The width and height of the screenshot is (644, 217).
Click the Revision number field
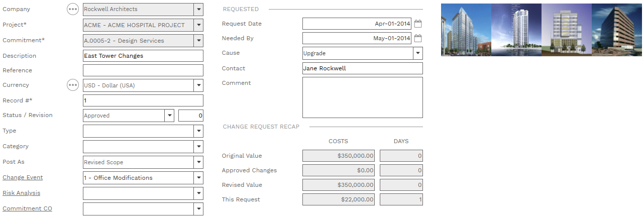(x=191, y=116)
